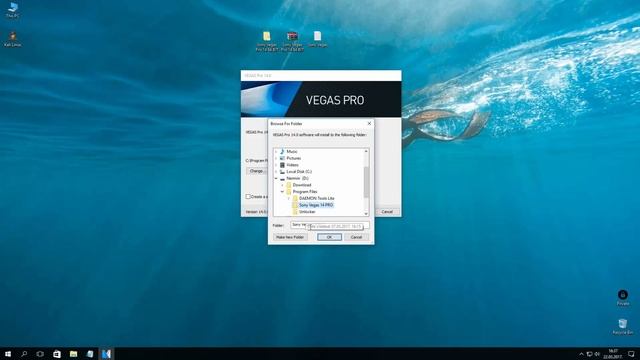
Task: Click the folder tree scrollbar thumb
Action: pos(366,181)
